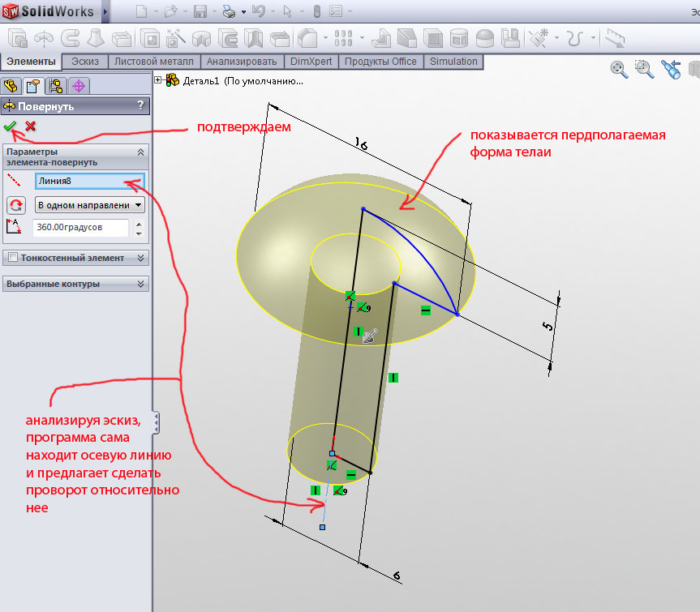This screenshot has height=612, width=700.
Task: Expand the Деталь1 tree node
Action: 158,80
